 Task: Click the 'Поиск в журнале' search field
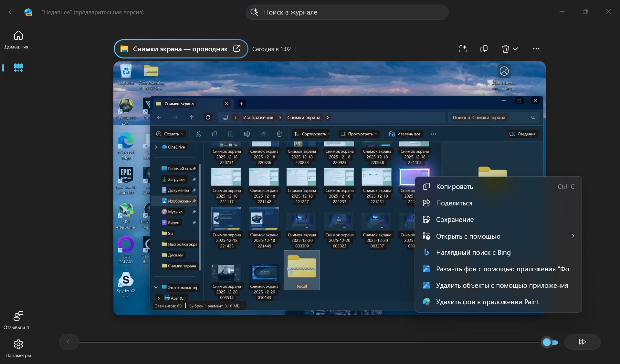(347, 12)
